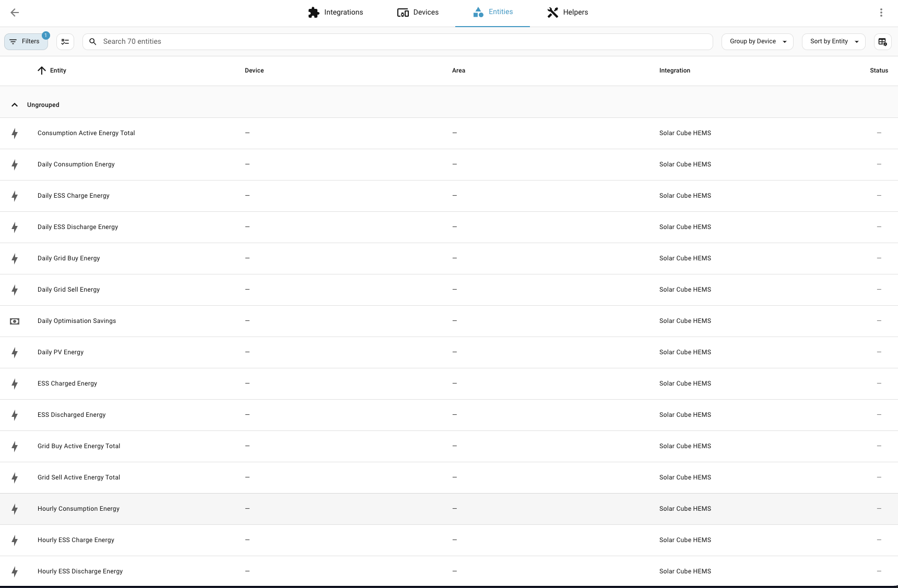Image resolution: width=898 pixels, height=588 pixels.
Task: Click lightning icon of Daily ESS Discharge Energy
Action: [15, 227]
